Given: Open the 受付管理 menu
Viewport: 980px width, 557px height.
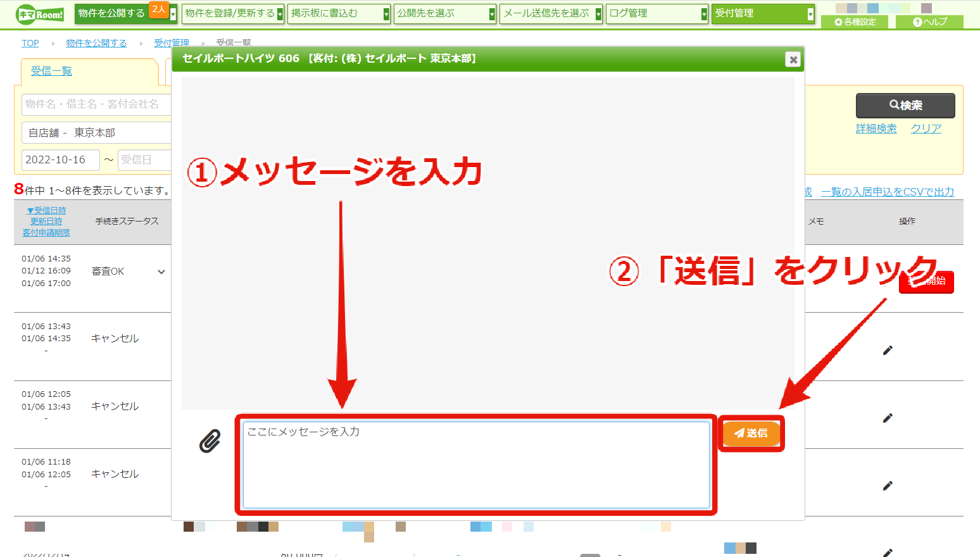Looking at the screenshot, I should (x=763, y=13).
